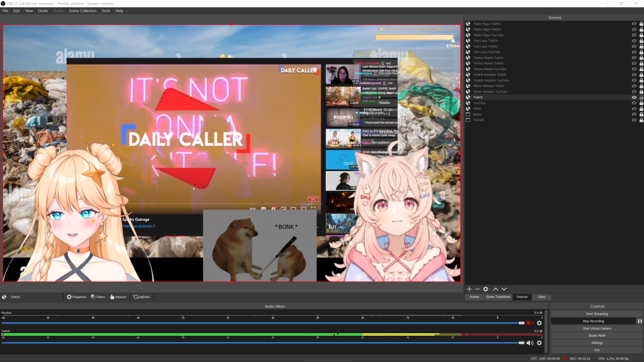Open the Help menu
644x362 pixels.
[119, 11]
